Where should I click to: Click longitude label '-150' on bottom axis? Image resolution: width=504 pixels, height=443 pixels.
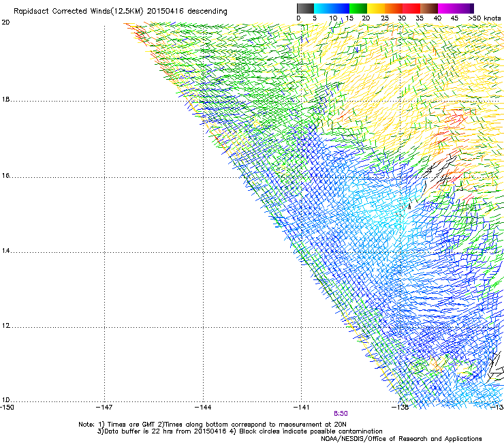[x=7, y=408]
